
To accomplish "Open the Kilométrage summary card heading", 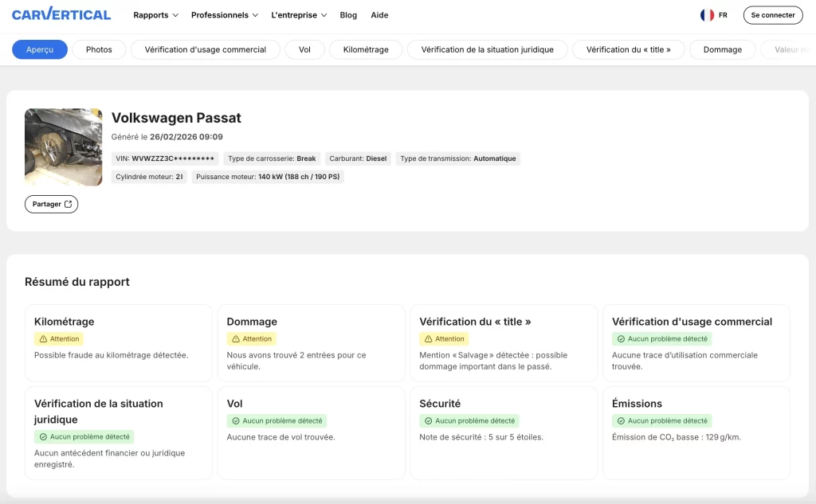I will [x=64, y=322].
